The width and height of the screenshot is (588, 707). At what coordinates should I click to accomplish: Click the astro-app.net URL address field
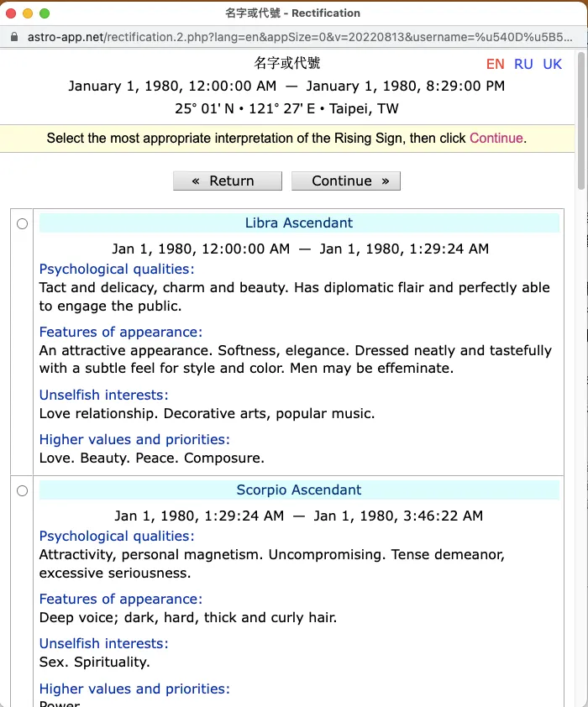coord(300,37)
